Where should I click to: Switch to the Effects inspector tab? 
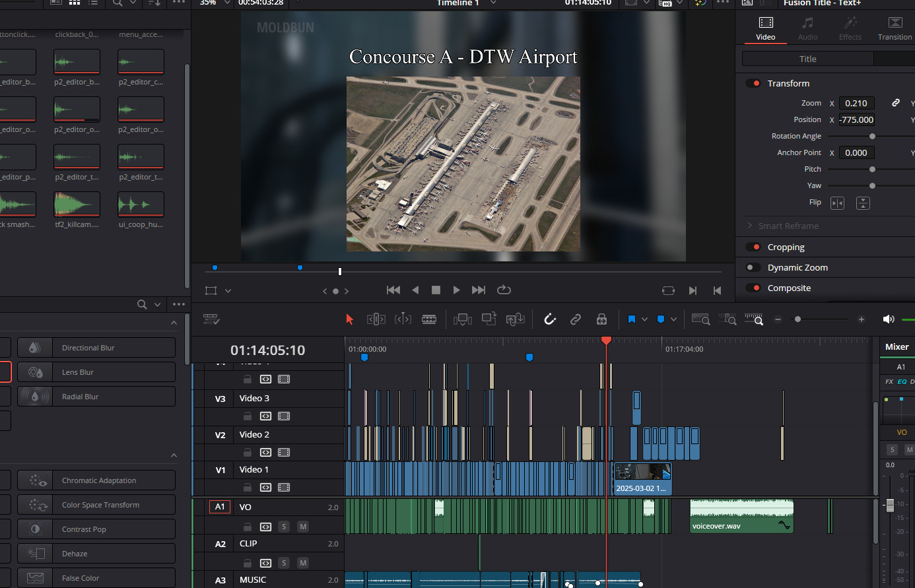click(x=850, y=29)
